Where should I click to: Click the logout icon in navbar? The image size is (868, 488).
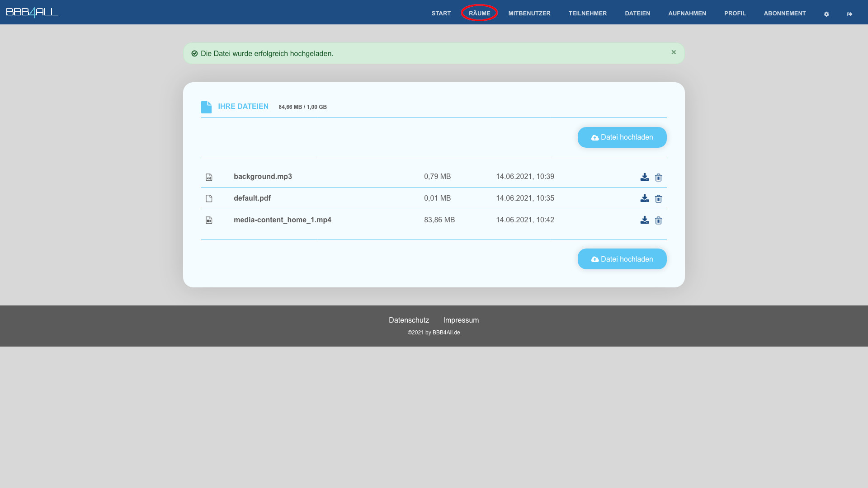(850, 14)
